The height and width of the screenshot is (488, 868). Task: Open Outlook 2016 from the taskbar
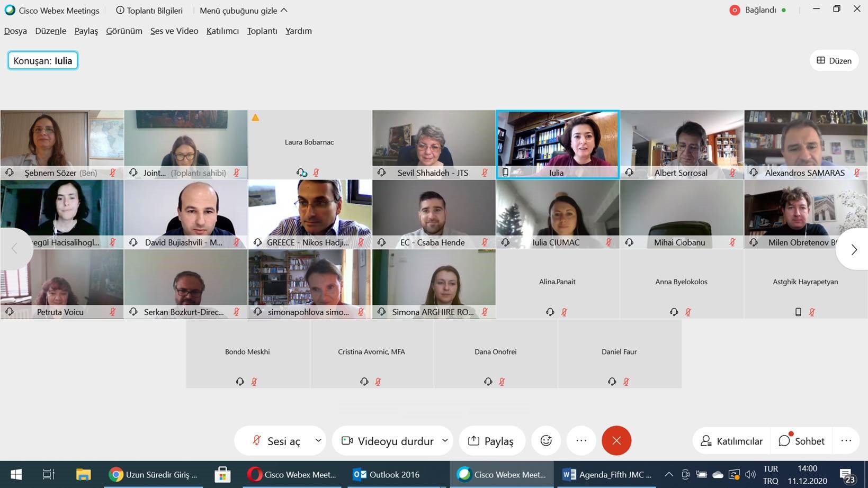coord(387,475)
